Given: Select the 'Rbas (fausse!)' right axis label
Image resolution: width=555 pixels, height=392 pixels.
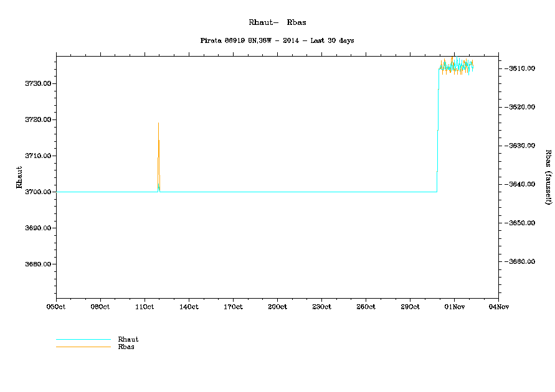Looking at the screenshot, I should pyautogui.click(x=548, y=177).
